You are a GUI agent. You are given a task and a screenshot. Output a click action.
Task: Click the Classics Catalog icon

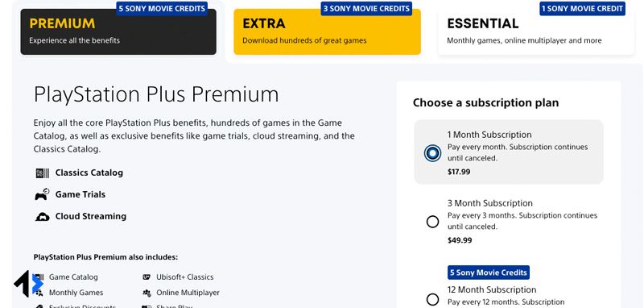point(43,173)
